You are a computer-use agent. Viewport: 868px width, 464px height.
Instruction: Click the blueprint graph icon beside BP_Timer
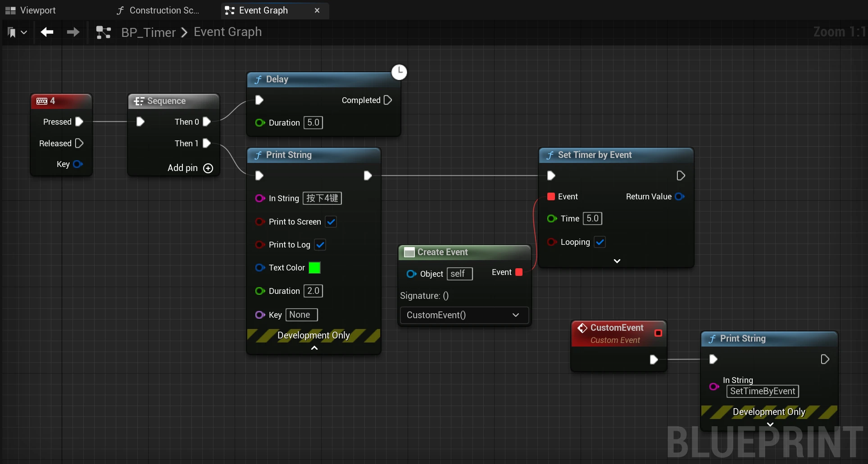coord(104,32)
